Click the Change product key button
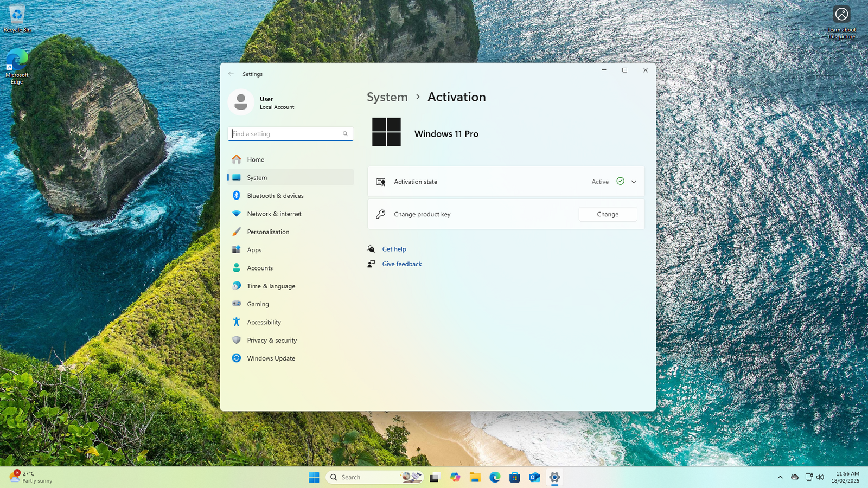This screenshot has height=488, width=868. 608,214
